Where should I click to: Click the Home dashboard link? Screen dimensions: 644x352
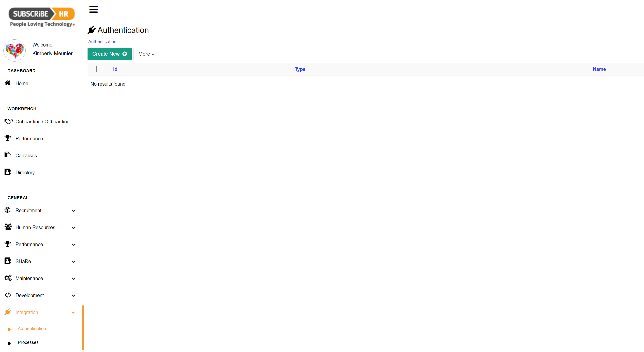coord(22,83)
